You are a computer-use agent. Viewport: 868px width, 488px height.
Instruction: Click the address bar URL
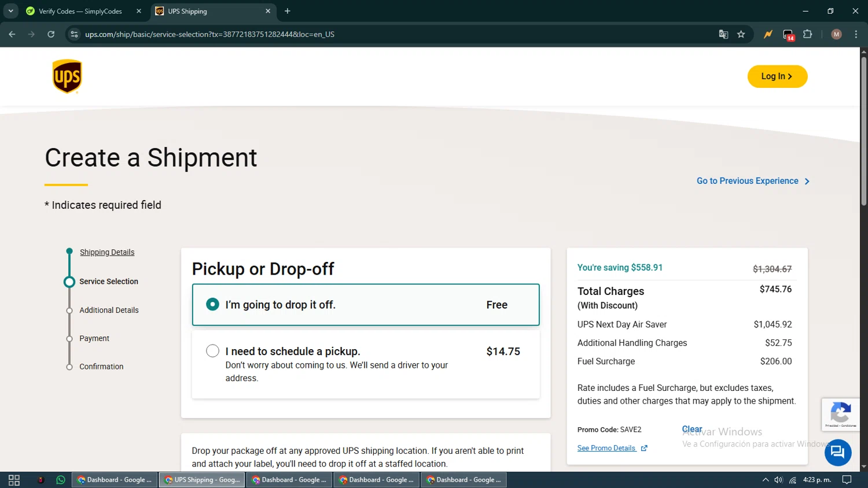click(x=209, y=34)
